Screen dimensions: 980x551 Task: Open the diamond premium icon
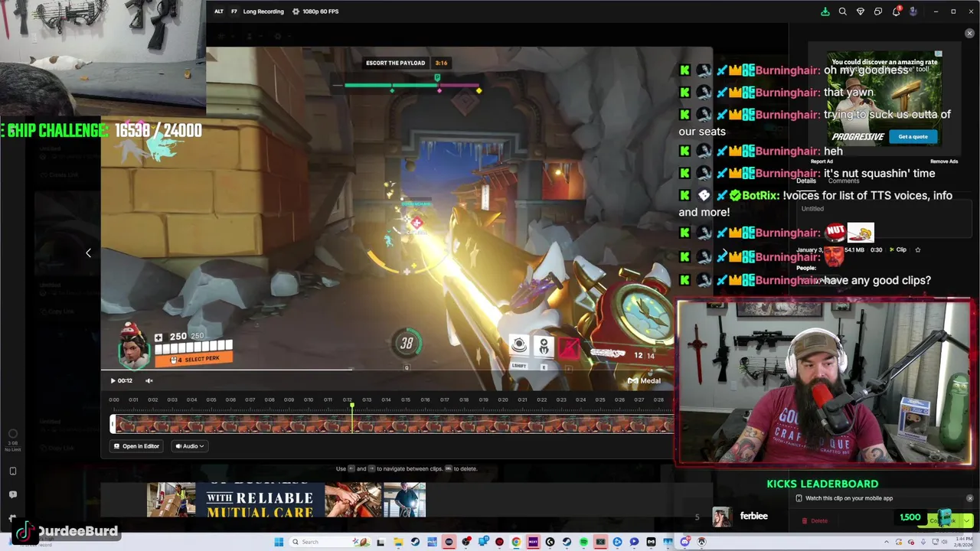860,11
